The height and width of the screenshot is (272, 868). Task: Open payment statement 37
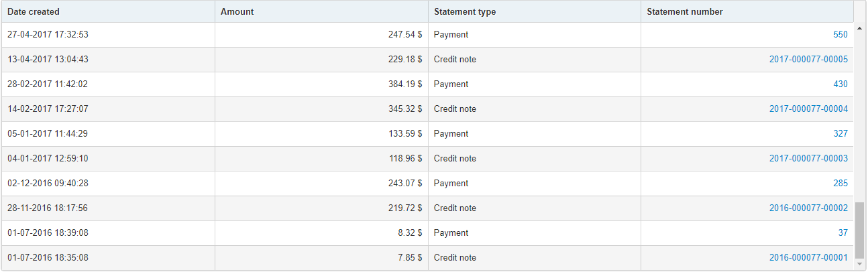(843, 233)
